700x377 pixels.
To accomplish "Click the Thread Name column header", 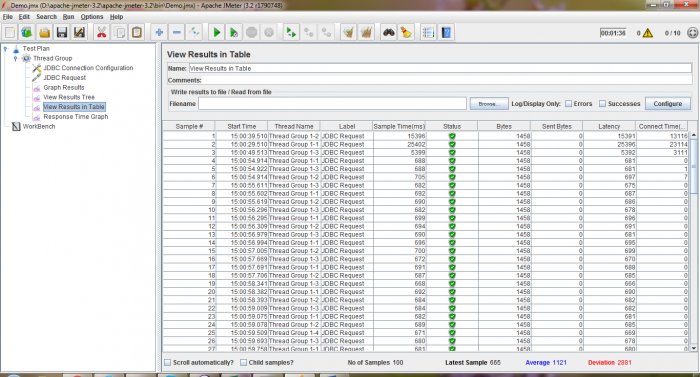I will pos(294,126).
